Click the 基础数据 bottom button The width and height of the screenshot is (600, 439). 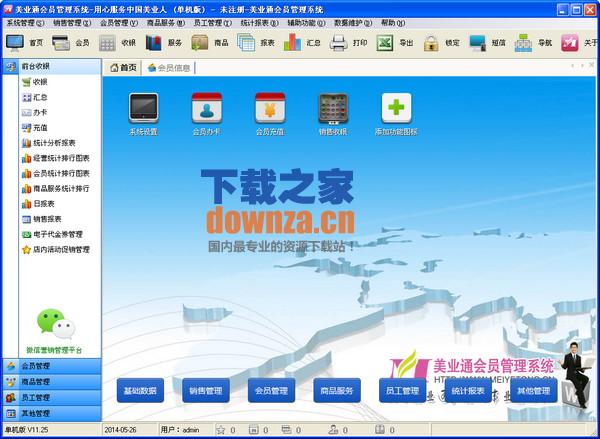(140, 390)
